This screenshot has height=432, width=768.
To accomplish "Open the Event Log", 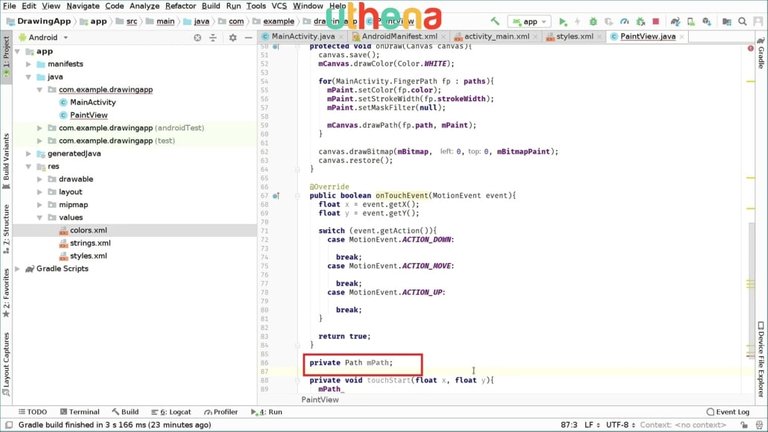I will [x=726, y=412].
